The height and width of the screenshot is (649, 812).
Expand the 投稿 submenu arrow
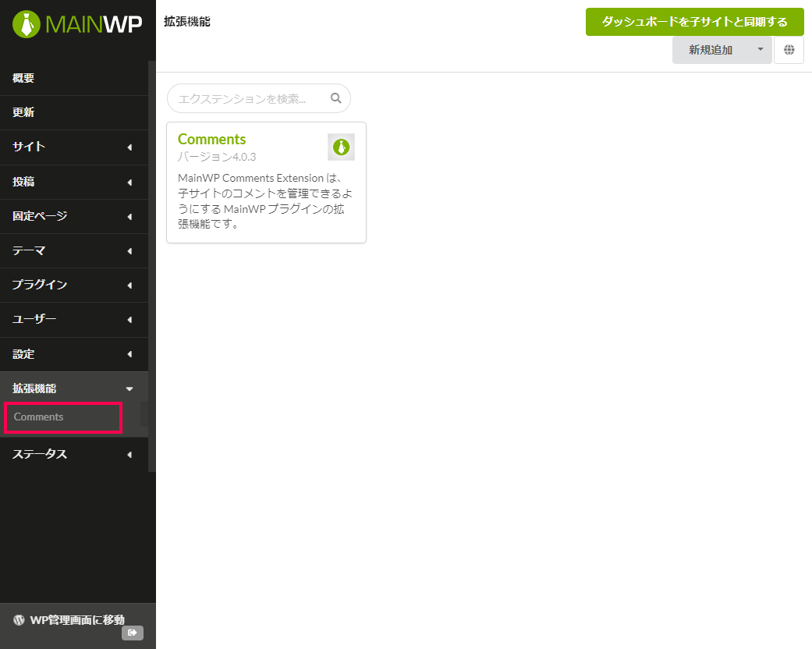coord(129,183)
